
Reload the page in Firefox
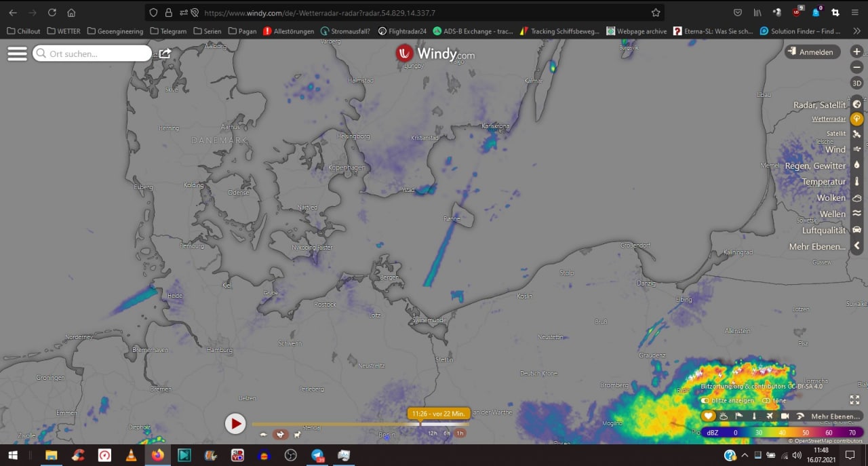[x=52, y=12]
